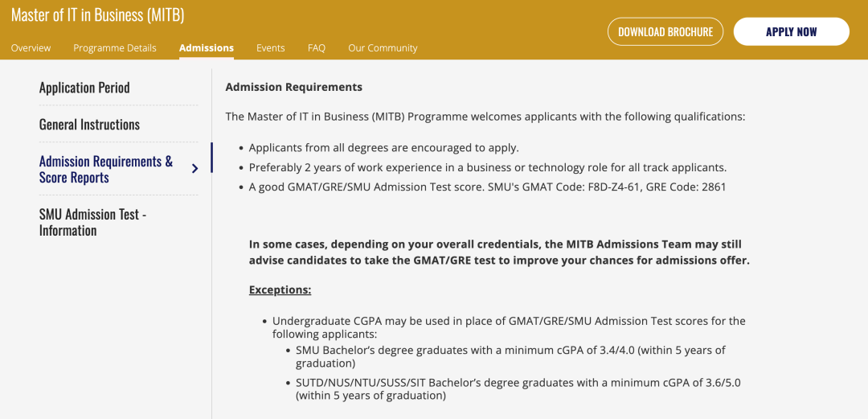This screenshot has height=419, width=868.
Task: Open Application Period section
Action: pos(84,88)
